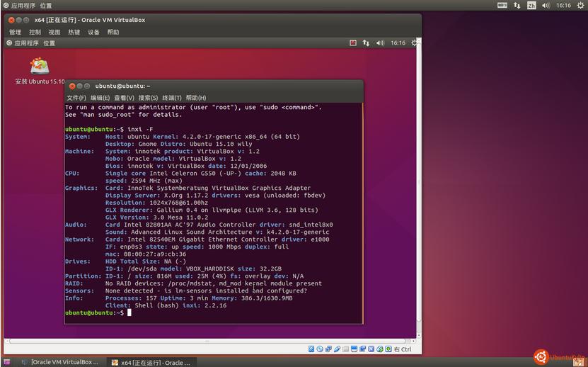Close the VirtualBox x64 window

[x=11, y=20]
